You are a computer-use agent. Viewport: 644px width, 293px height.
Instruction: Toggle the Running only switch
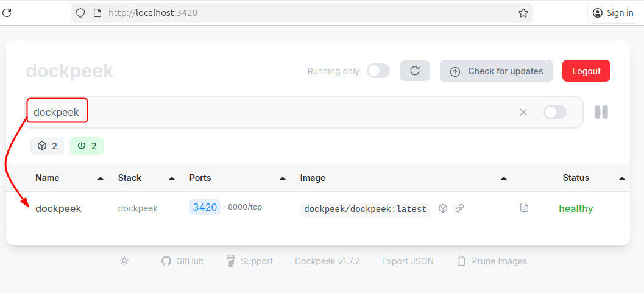click(x=378, y=71)
